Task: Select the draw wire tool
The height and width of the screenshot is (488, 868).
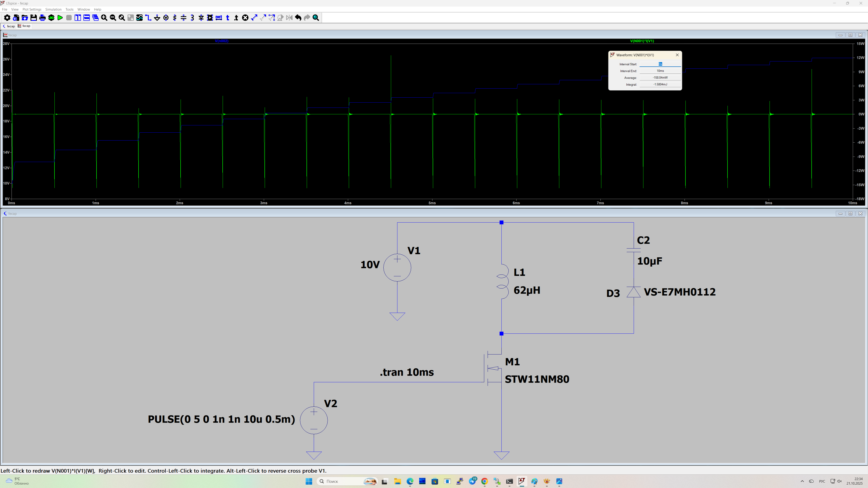Action: point(148,18)
